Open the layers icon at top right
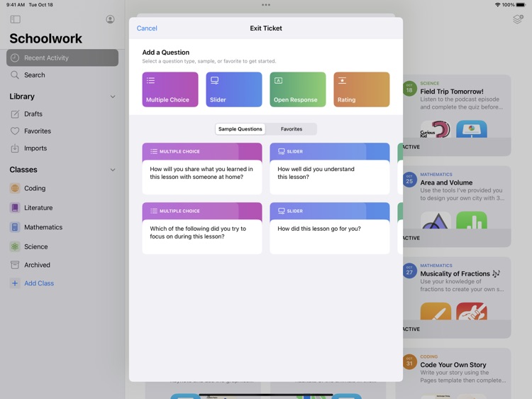Screen dimensions: 532x399 click(x=518, y=19)
